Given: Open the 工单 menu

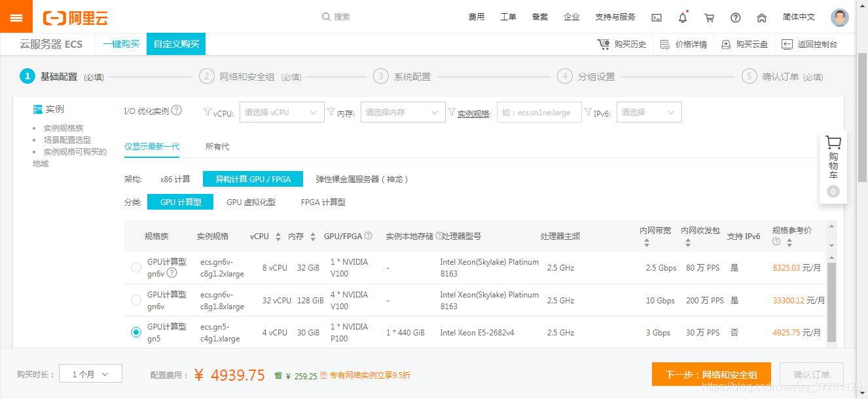Looking at the screenshot, I should click(x=509, y=17).
